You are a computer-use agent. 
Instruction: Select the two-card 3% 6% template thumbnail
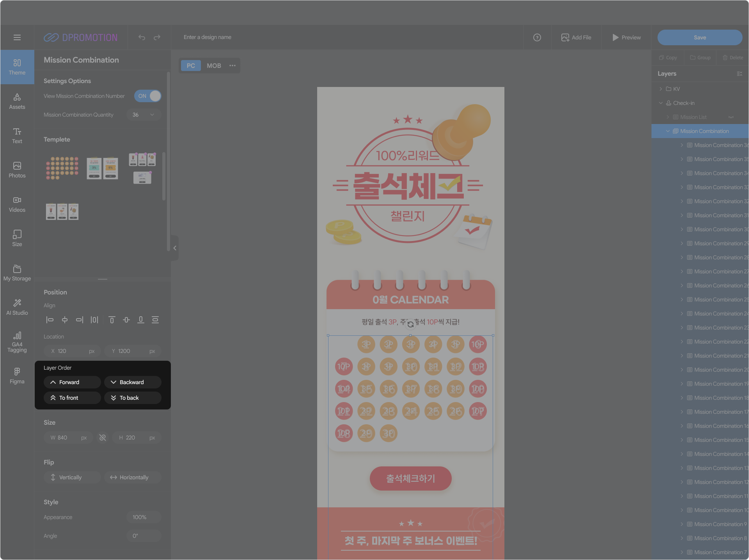(102, 168)
